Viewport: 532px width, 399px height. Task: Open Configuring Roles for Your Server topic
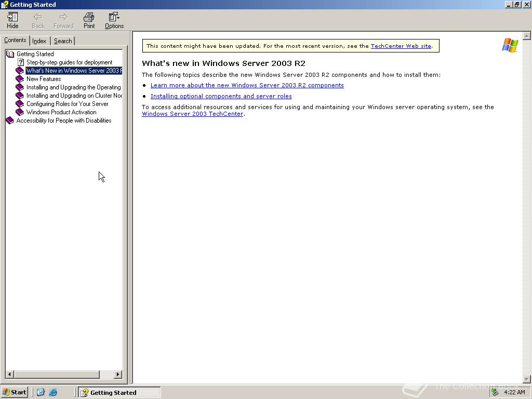67,104
